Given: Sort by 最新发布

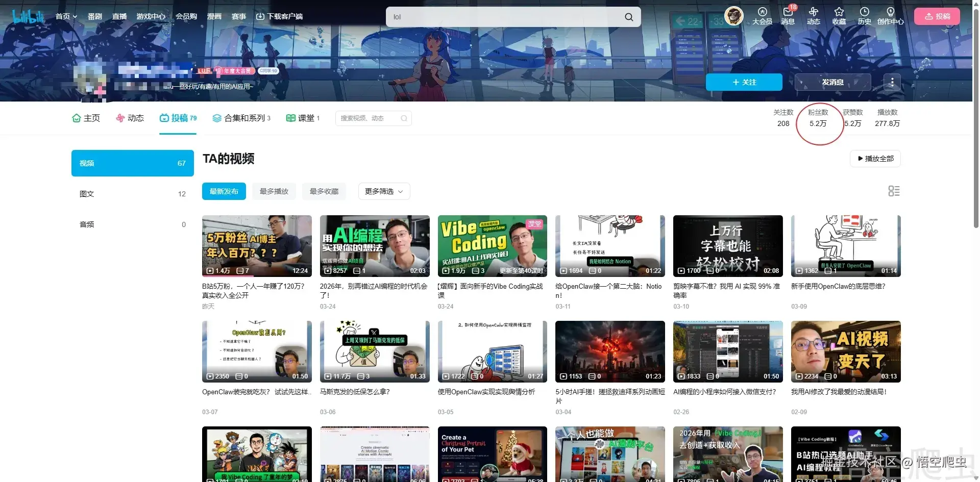Looking at the screenshot, I should pyautogui.click(x=224, y=191).
